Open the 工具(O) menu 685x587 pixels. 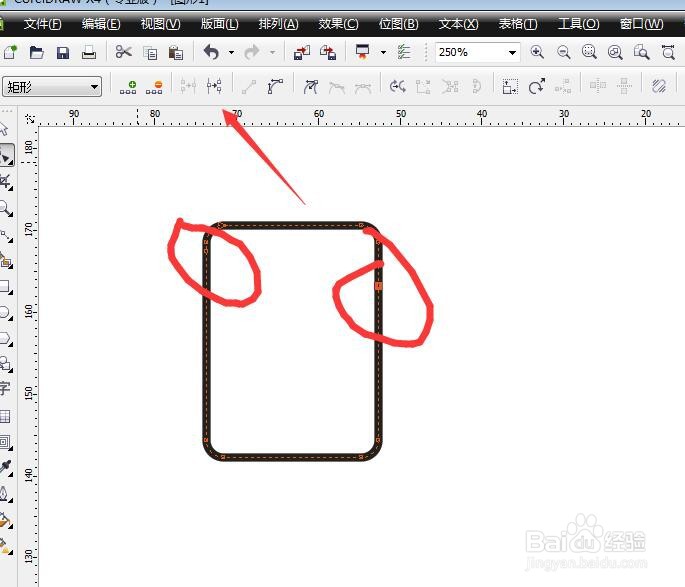[x=578, y=24]
